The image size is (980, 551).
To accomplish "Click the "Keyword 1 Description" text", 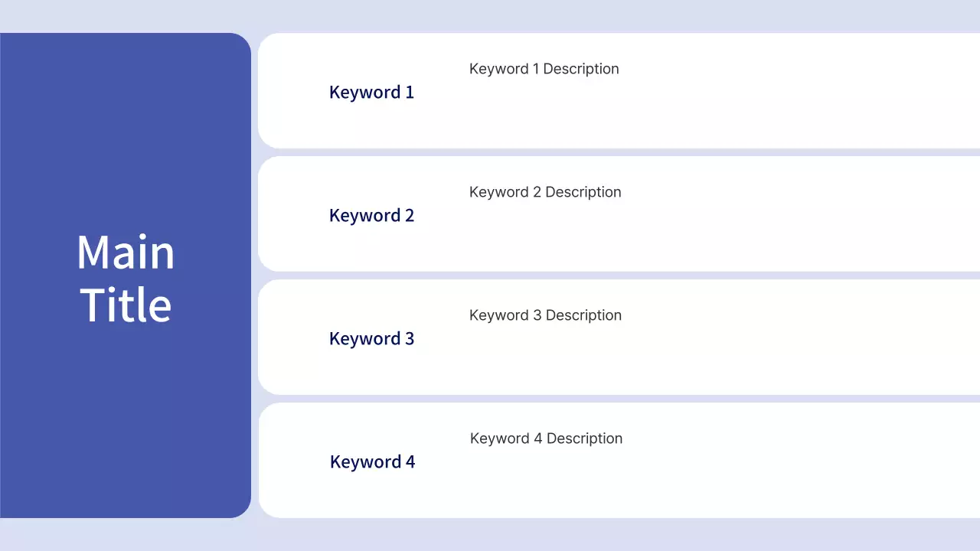I will (544, 69).
